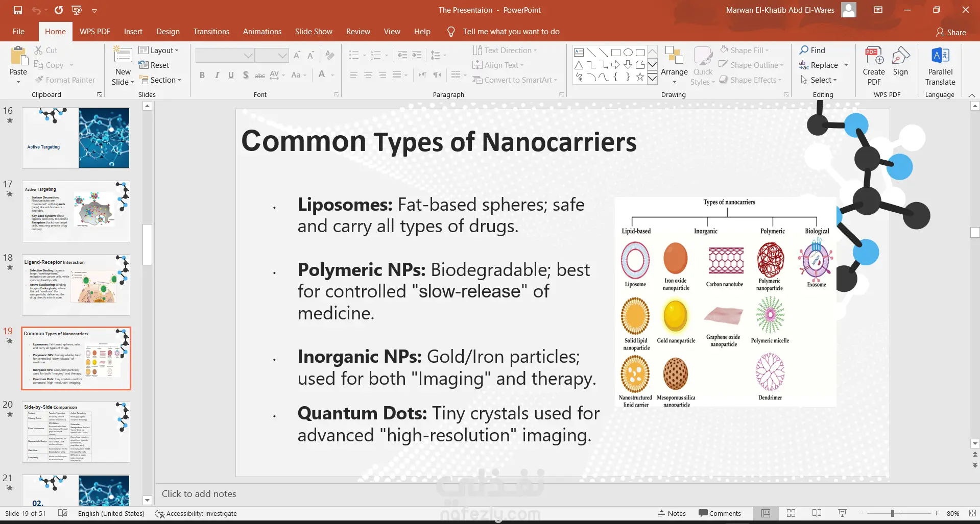The image size is (980, 524).
Task: Reset the slide layout
Action: click(x=154, y=65)
